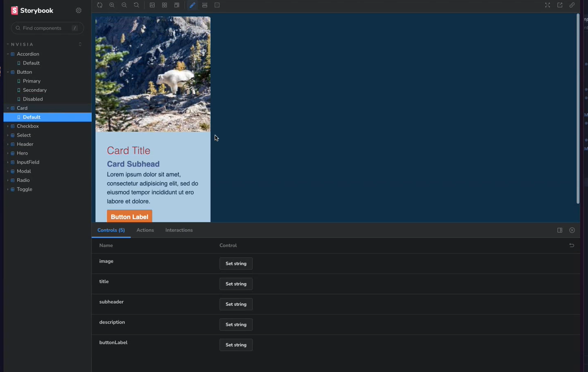Close the addons panel
The width and height of the screenshot is (588, 372).
tap(572, 230)
